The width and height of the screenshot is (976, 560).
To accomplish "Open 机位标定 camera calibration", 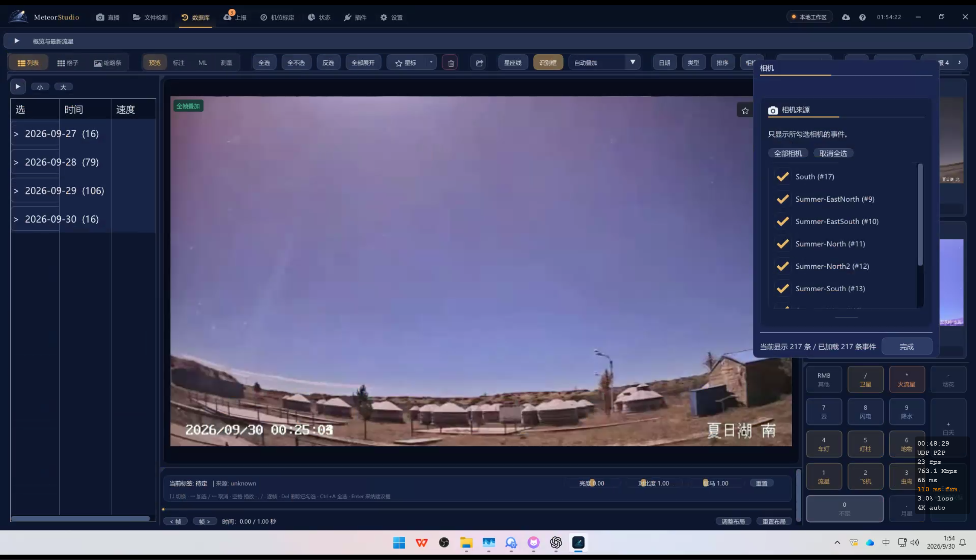I will pos(277,17).
